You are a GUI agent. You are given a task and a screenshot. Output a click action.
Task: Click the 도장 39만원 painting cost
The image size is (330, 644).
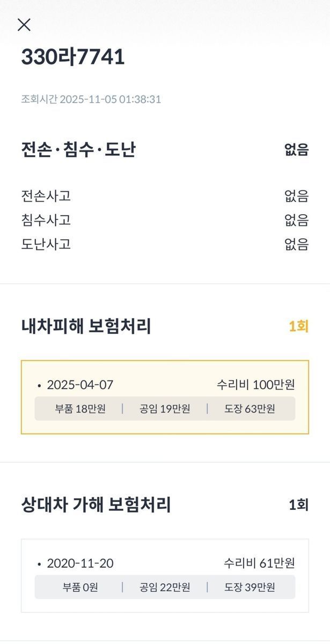coord(250,587)
